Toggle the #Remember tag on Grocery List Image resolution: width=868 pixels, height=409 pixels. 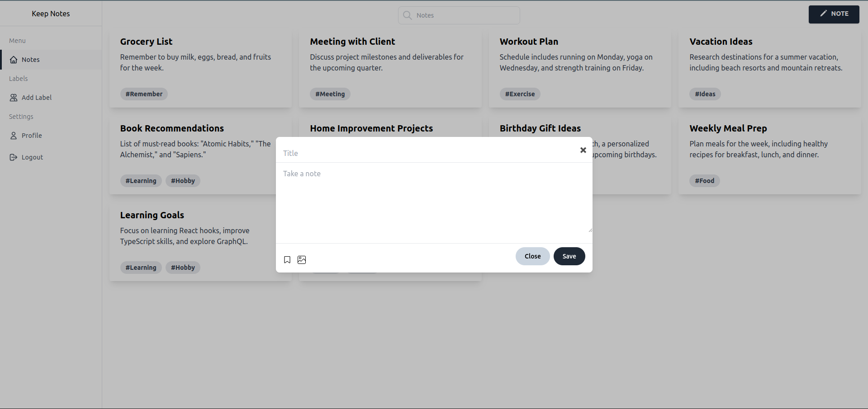click(x=144, y=94)
